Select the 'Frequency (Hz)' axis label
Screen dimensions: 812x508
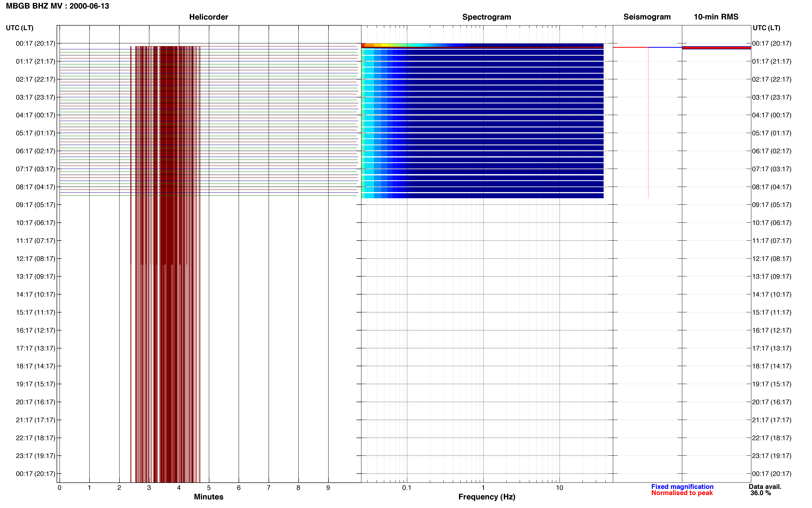(x=487, y=497)
